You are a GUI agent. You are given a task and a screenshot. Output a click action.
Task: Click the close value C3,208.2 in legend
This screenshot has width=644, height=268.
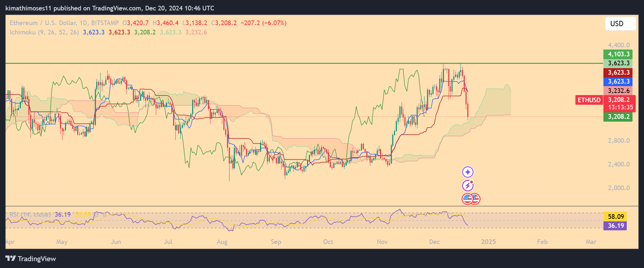point(224,23)
